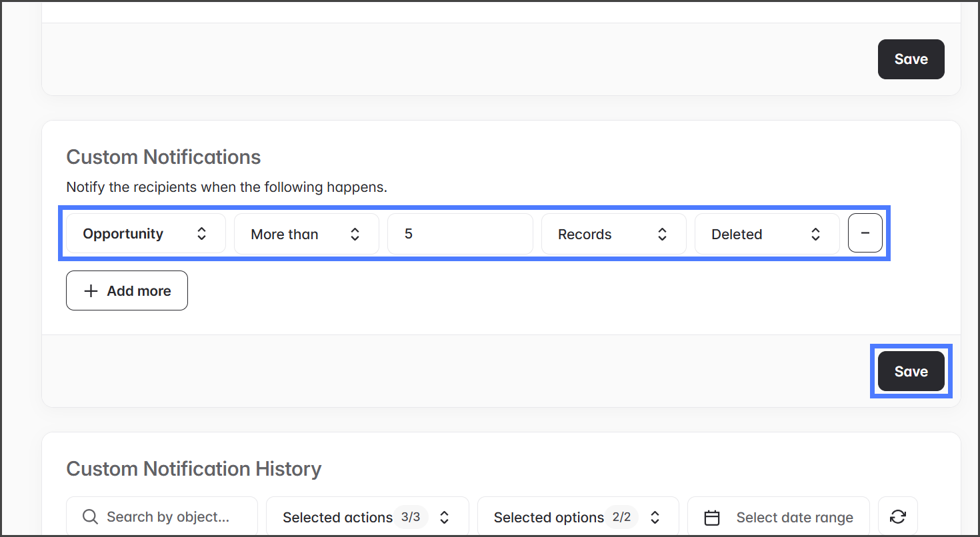The width and height of the screenshot is (980, 537).
Task: Click the chevron arrows on the Deleted selector
Action: coord(815,234)
